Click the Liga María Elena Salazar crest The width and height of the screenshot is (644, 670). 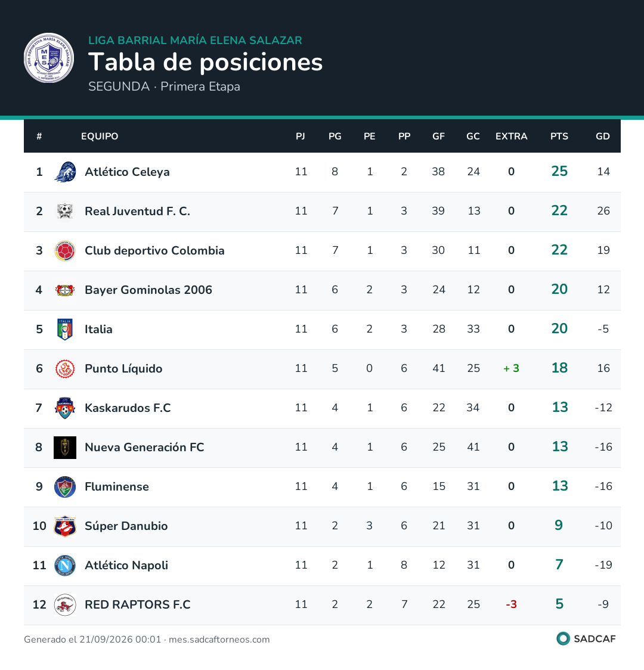click(49, 58)
